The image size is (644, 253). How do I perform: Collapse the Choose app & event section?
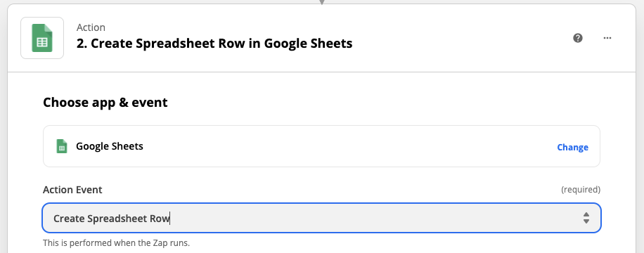point(105,103)
